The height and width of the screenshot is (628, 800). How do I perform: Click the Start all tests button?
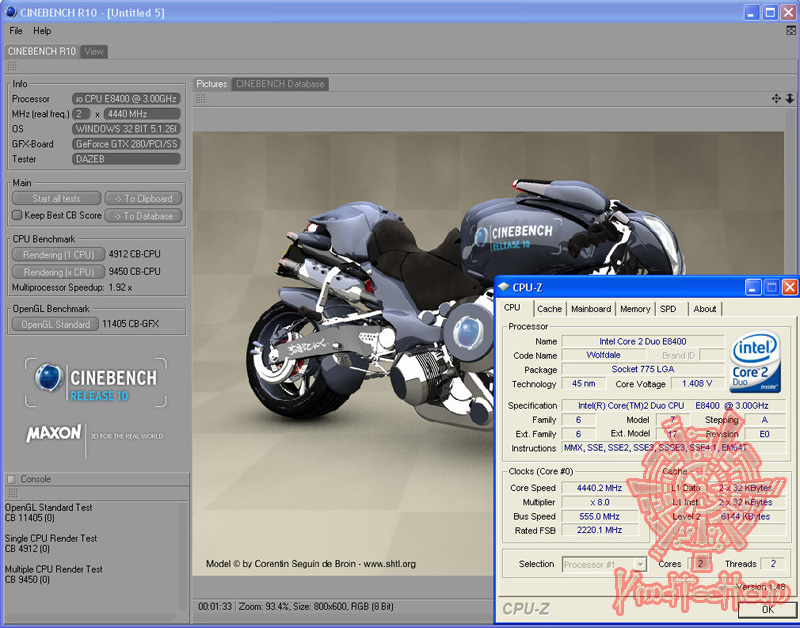coord(56,198)
